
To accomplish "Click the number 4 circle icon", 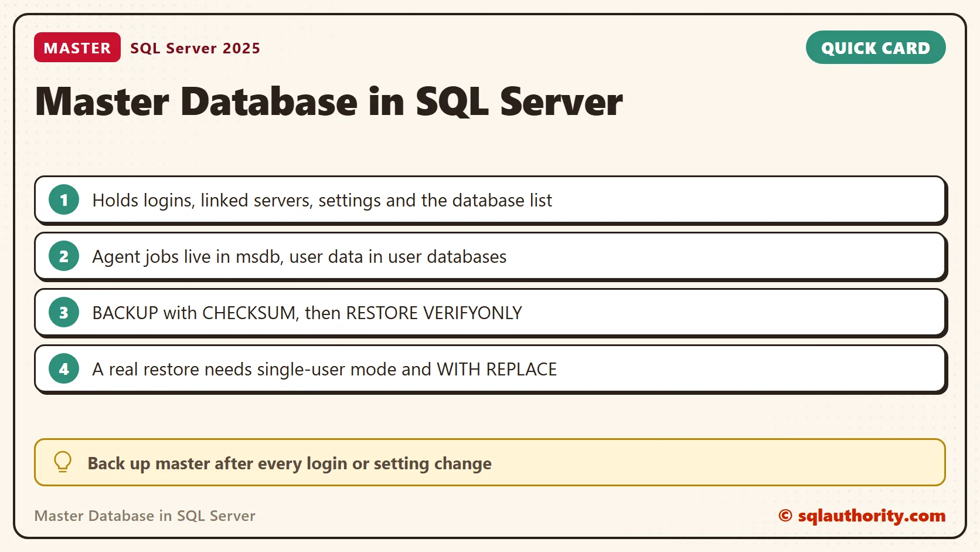I will 64,369.
